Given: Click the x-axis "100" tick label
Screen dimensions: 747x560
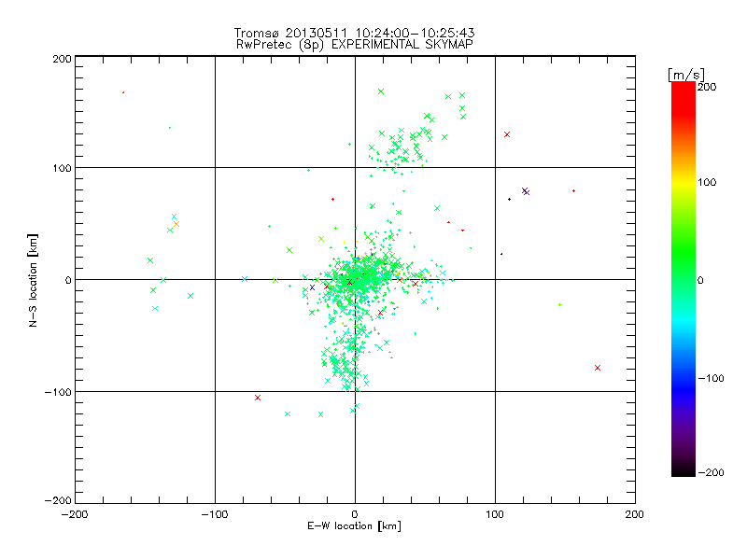Looking at the screenshot, I should coord(495,514).
